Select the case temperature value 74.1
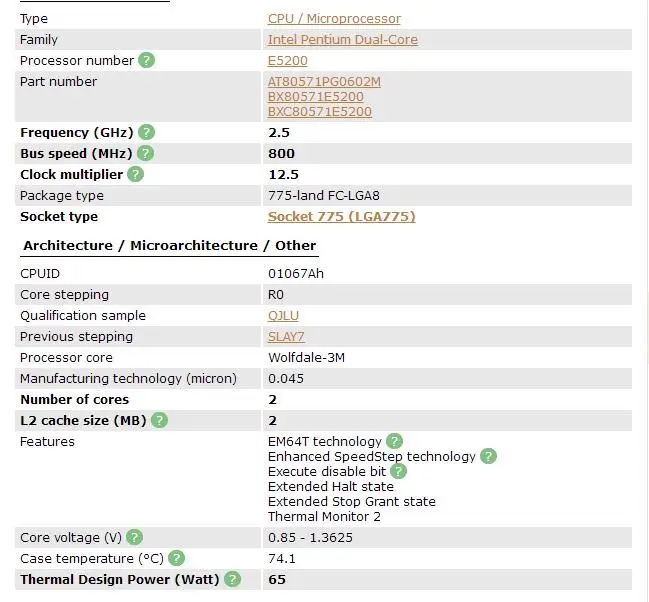 pos(282,559)
